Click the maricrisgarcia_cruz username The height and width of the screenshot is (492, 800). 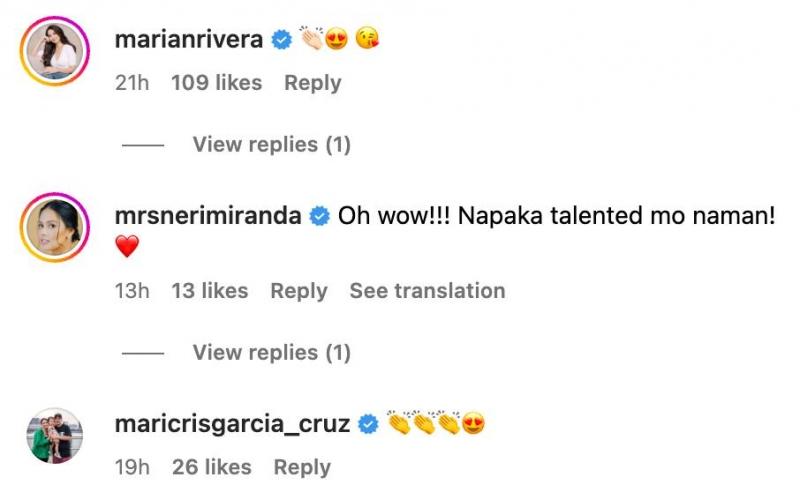pyautogui.click(x=232, y=424)
